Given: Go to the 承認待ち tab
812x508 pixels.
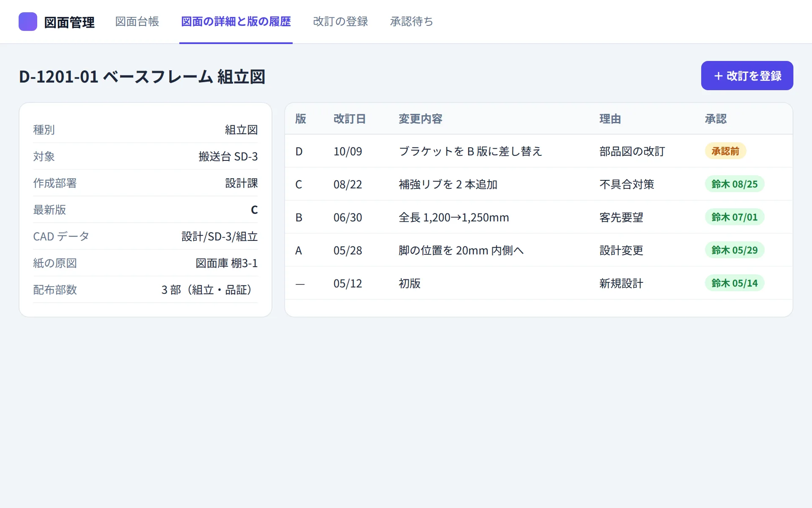Looking at the screenshot, I should pos(411,22).
